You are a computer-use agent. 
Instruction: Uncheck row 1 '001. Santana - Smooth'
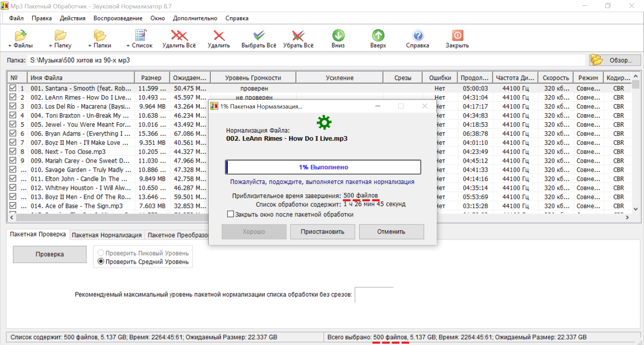(x=13, y=88)
